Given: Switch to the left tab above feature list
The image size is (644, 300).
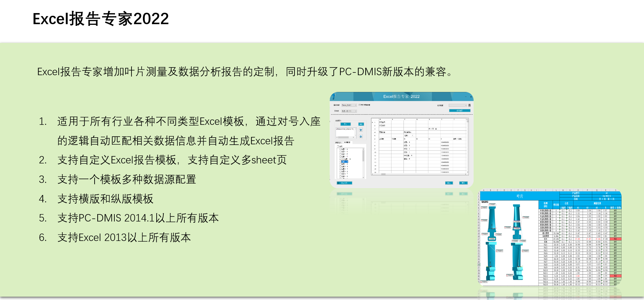Looking at the screenshot, I should pyautogui.click(x=338, y=143).
